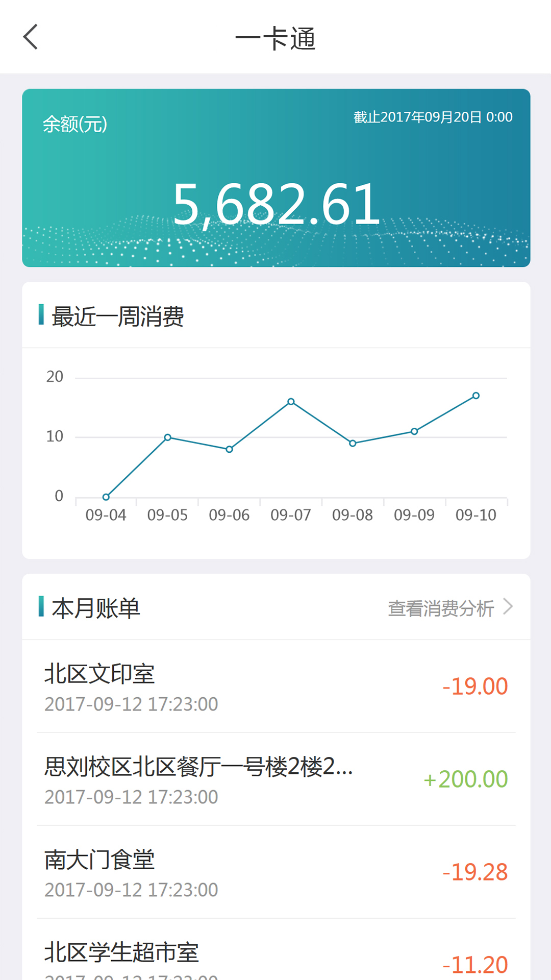Expand the consumption analysis chevron arrow
551x980 pixels.
click(508, 607)
